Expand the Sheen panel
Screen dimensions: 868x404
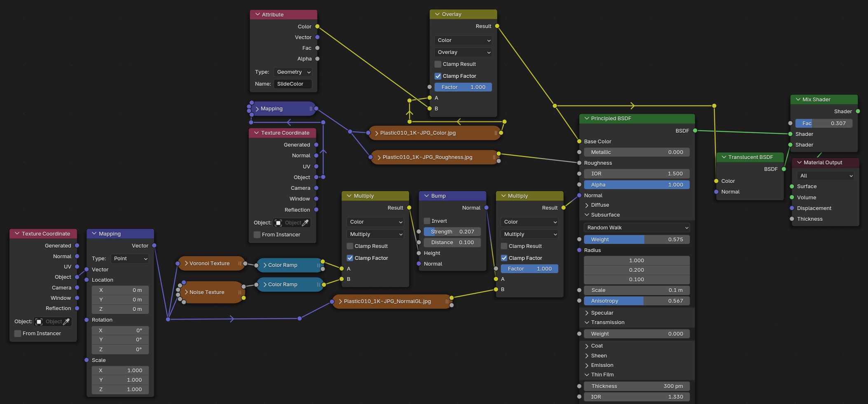587,356
